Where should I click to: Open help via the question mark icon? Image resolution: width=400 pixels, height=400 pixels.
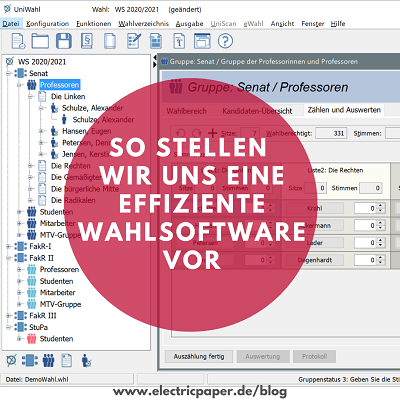(x=225, y=41)
